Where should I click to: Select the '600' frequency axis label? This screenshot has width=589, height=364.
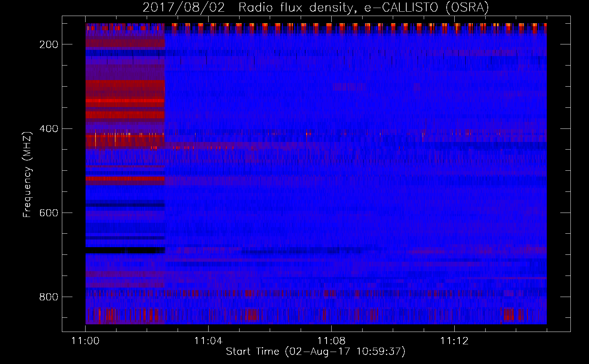pyautogui.click(x=49, y=213)
